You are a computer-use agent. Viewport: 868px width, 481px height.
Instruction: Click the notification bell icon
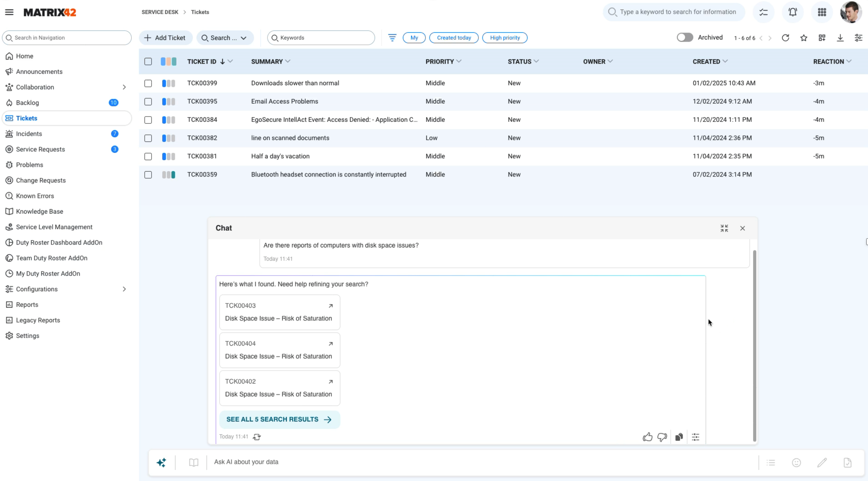(793, 12)
